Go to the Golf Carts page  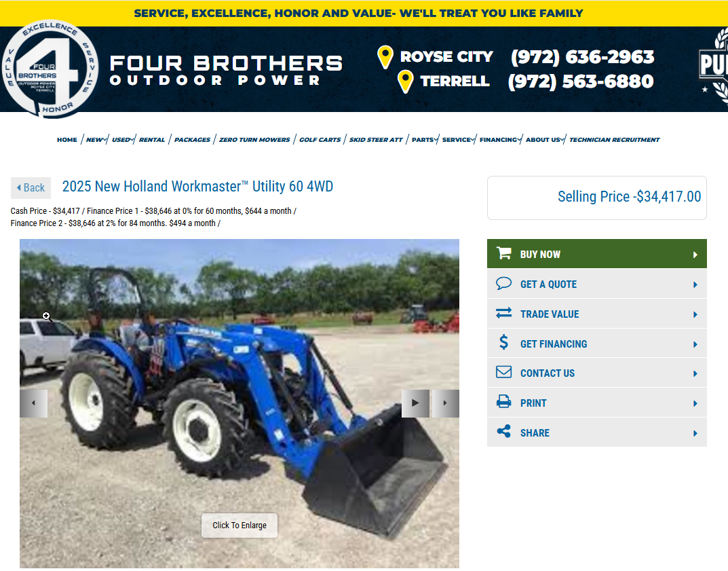[320, 140]
